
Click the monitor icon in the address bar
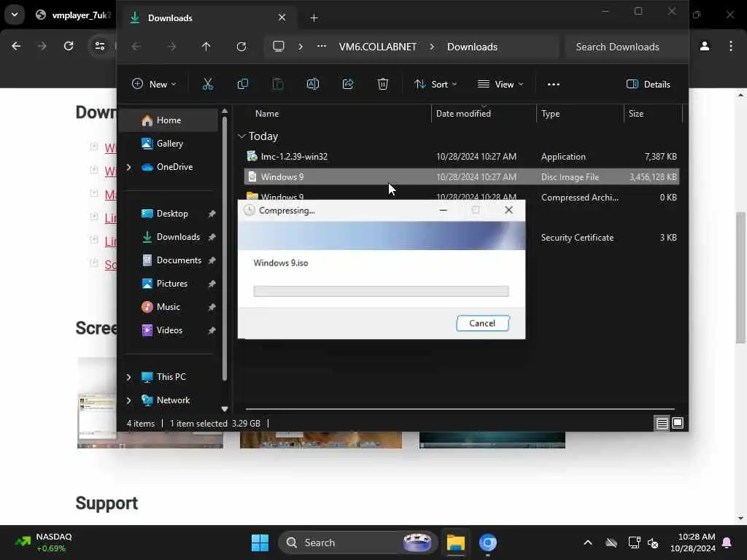[x=278, y=47]
